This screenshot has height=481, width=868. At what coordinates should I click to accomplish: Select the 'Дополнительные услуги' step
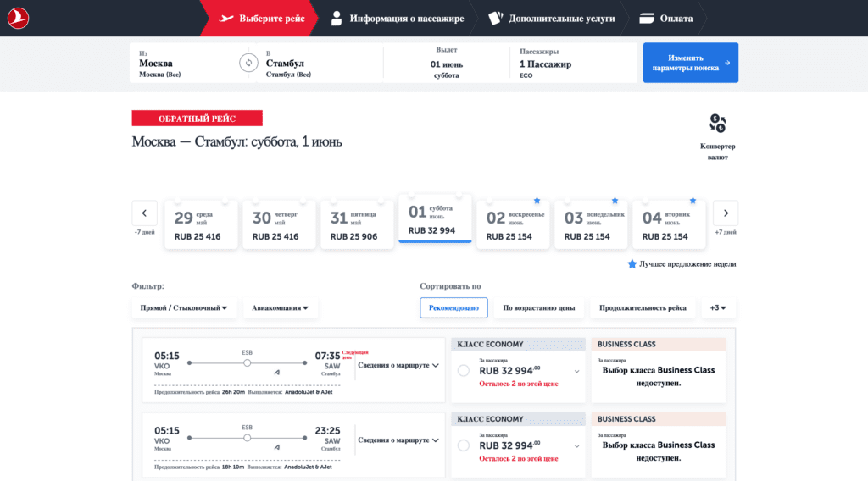(551, 19)
